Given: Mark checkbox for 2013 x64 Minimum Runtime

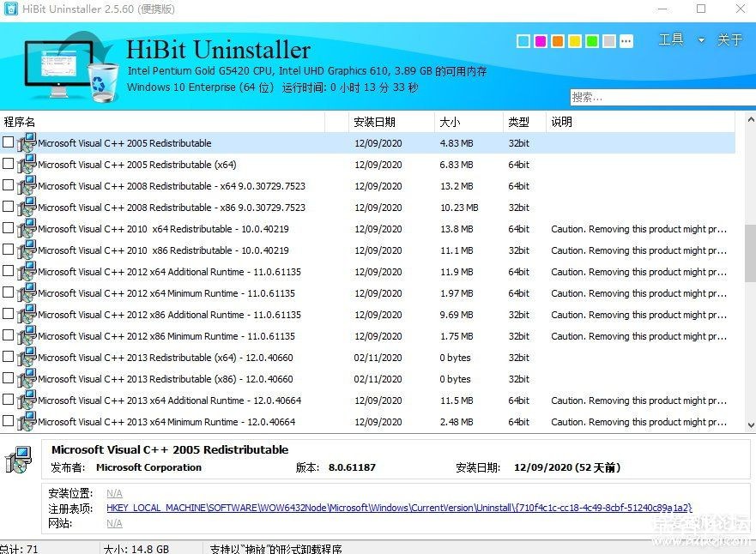Looking at the screenshot, I should [x=8, y=421].
